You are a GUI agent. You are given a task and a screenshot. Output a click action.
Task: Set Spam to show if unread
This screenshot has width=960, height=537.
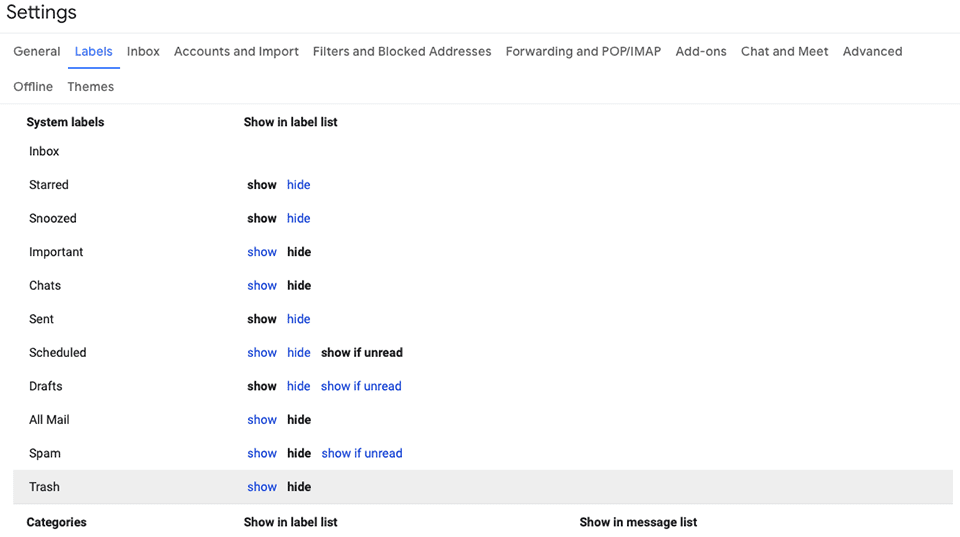click(362, 454)
